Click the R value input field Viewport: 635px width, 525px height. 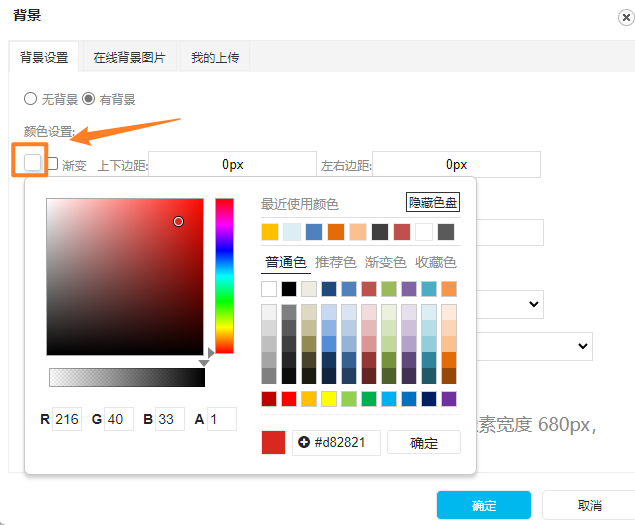(x=67, y=419)
